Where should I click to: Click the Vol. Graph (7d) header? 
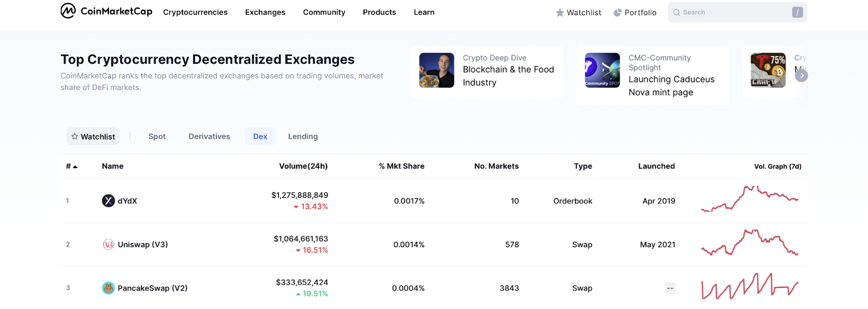pos(777,166)
